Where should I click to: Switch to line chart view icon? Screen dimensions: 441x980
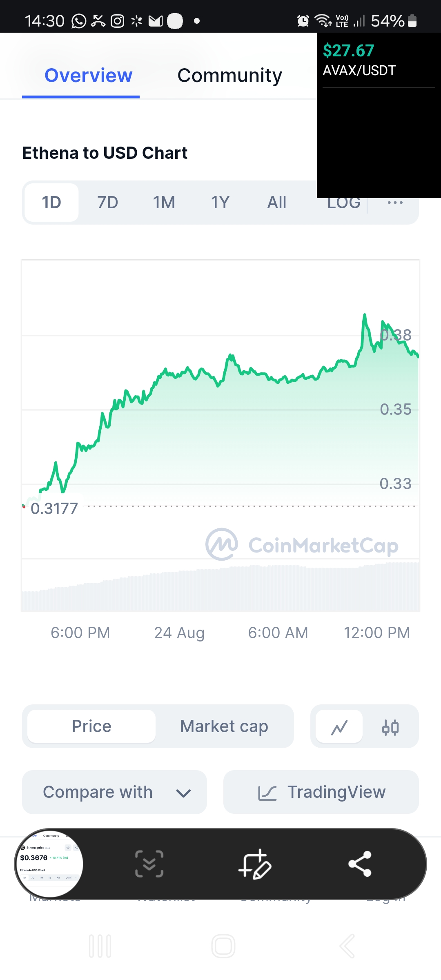(x=339, y=727)
